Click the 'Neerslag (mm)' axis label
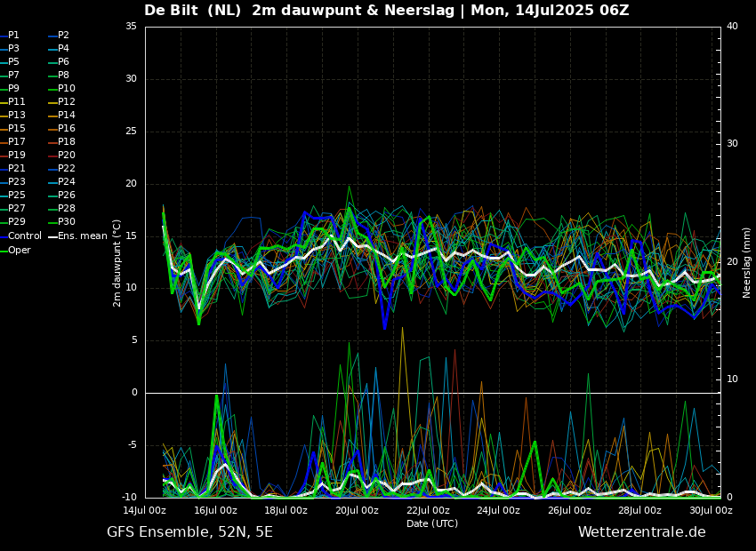Screen dimensions: 756x551 tap(746, 263)
